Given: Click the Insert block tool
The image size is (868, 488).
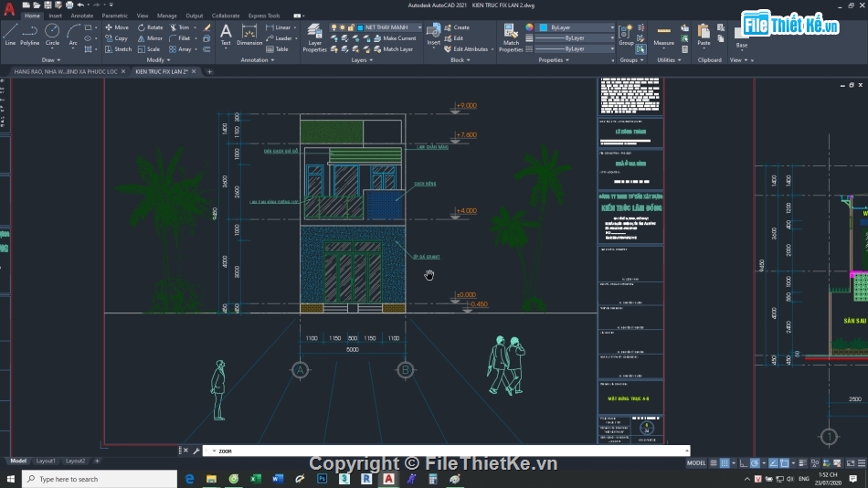Looking at the screenshot, I should coord(433,35).
